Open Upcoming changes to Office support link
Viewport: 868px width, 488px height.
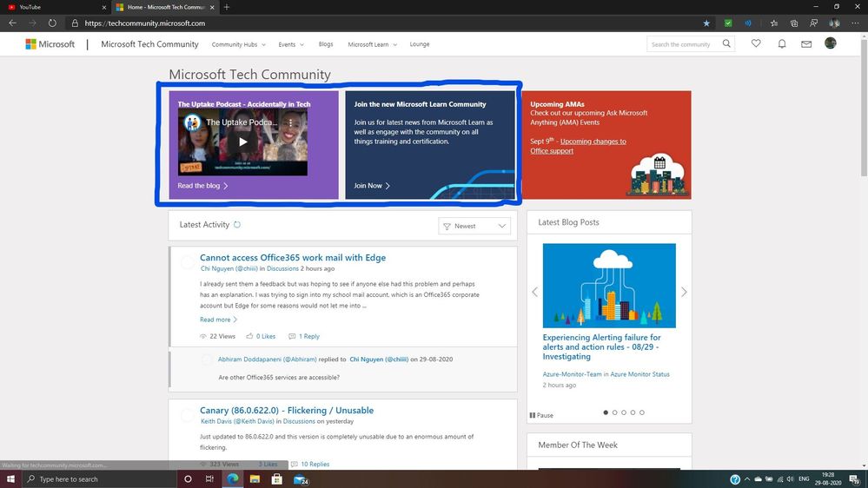(578, 146)
